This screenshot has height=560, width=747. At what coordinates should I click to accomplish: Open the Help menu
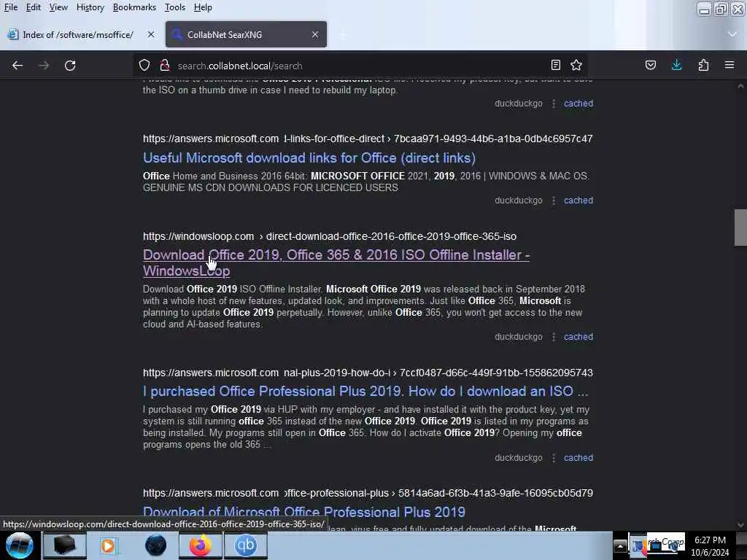click(203, 7)
